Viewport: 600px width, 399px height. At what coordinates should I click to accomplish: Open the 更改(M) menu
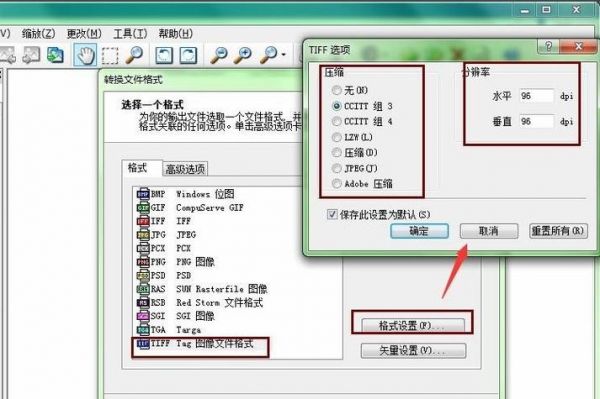(x=84, y=34)
